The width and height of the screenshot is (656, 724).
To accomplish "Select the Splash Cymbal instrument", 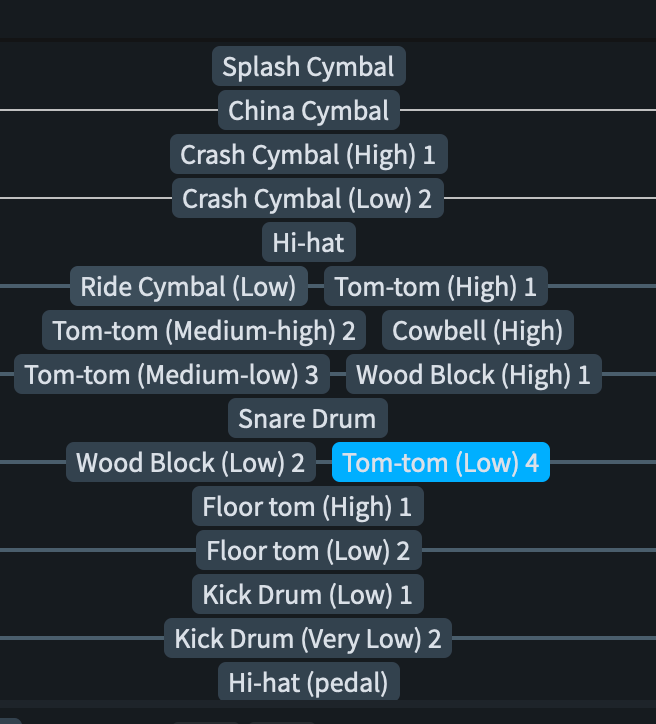I will click(x=308, y=67).
